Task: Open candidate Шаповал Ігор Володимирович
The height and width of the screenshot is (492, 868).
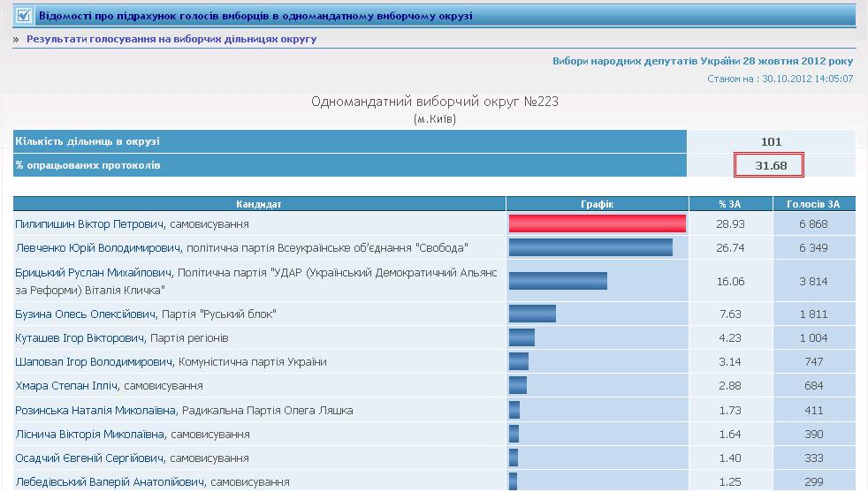Action: tap(94, 362)
